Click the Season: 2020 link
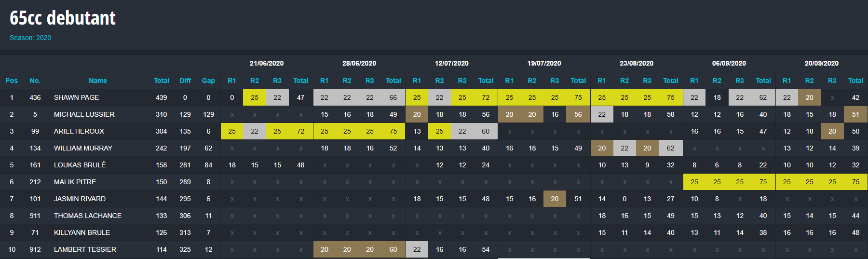This screenshot has width=868, height=259. point(30,38)
